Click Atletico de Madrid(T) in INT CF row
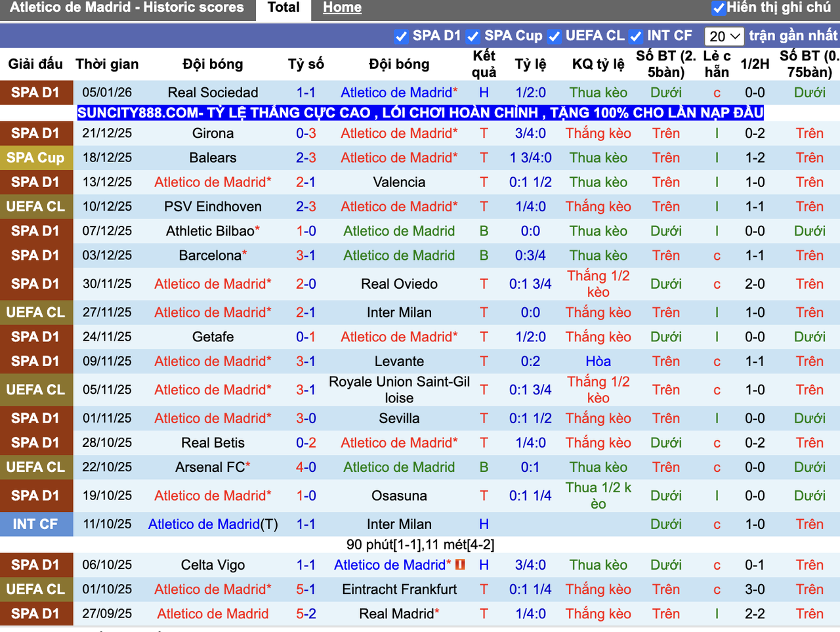Screen dimensions: 840x632 click(x=213, y=524)
